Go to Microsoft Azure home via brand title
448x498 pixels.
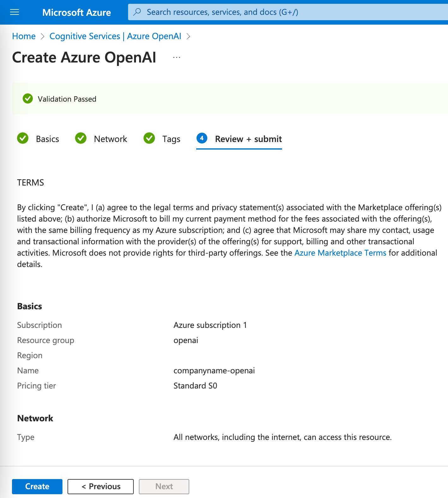coord(77,12)
